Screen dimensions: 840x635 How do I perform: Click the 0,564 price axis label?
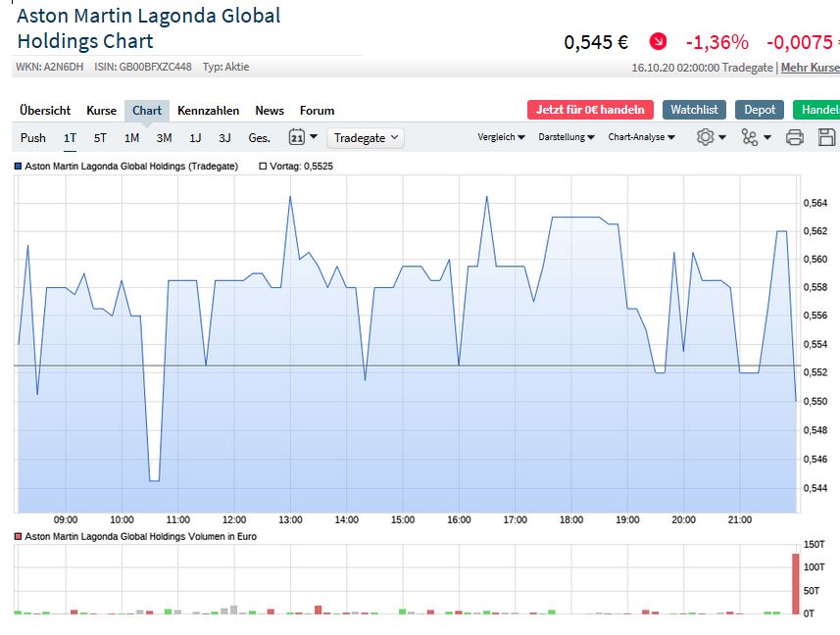815,203
